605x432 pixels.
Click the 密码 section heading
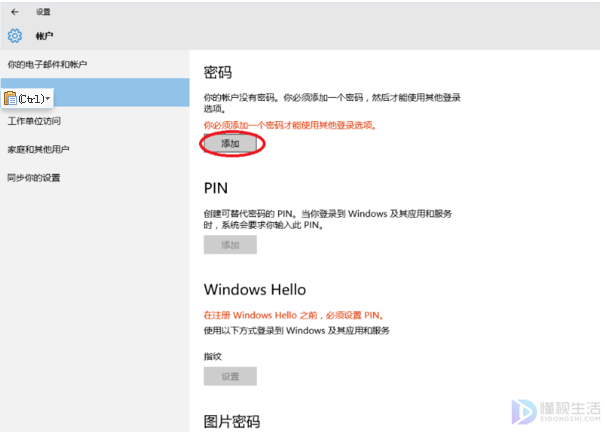[x=218, y=73]
